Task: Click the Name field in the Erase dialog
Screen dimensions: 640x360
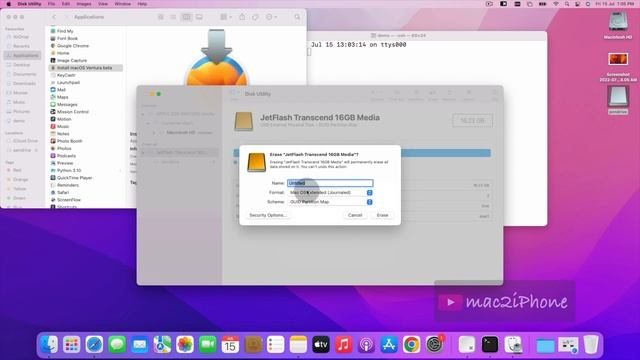Action: (330, 183)
